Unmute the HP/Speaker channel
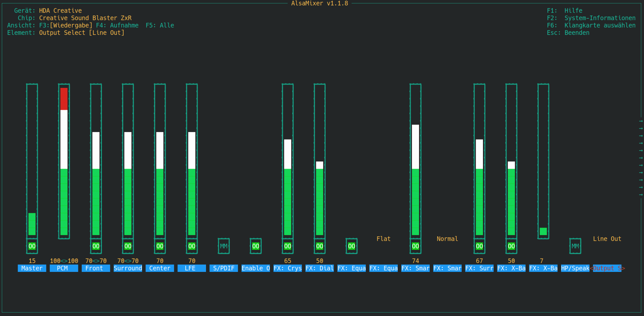Image resolution: width=644 pixels, height=316 pixels. [x=575, y=246]
